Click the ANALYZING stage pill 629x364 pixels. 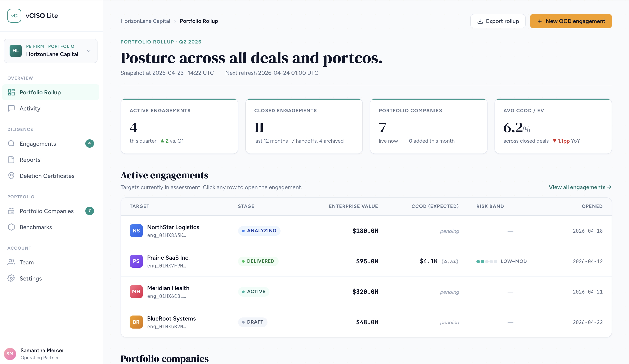point(259,231)
